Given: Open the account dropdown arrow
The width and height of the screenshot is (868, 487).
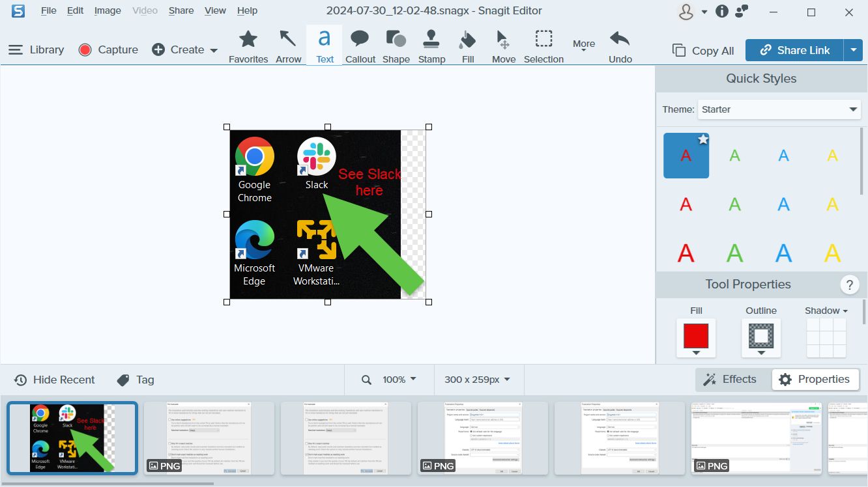Looking at the screenshot, I should [704, 12].
